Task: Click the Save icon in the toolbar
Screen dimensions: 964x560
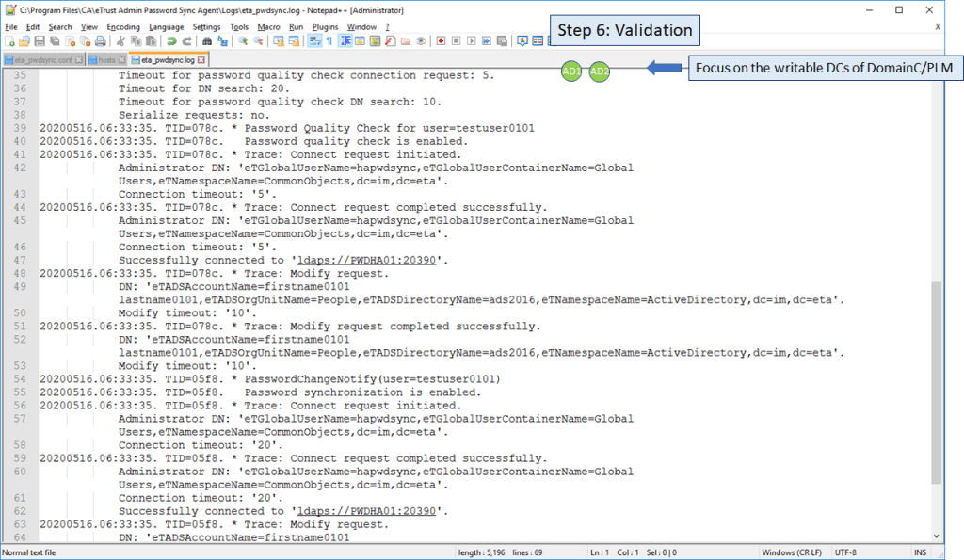Action: click(x=40, y=41)
